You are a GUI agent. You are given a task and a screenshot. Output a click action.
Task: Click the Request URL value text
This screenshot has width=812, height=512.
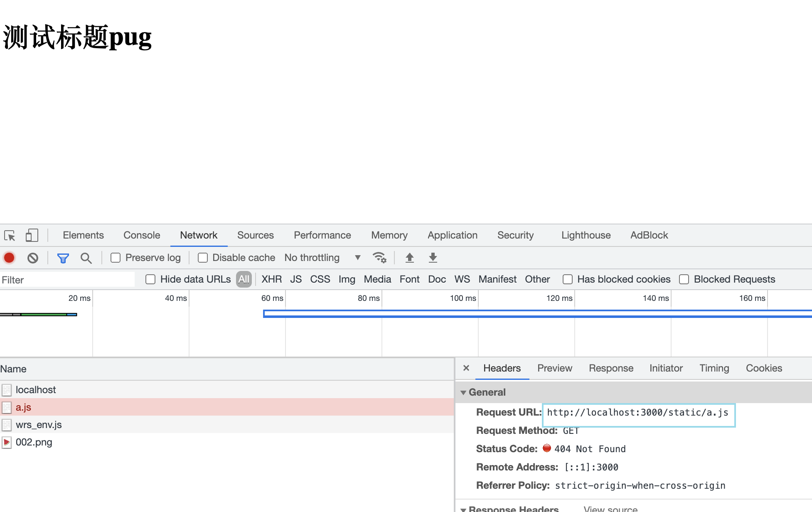tap(637, 412)
